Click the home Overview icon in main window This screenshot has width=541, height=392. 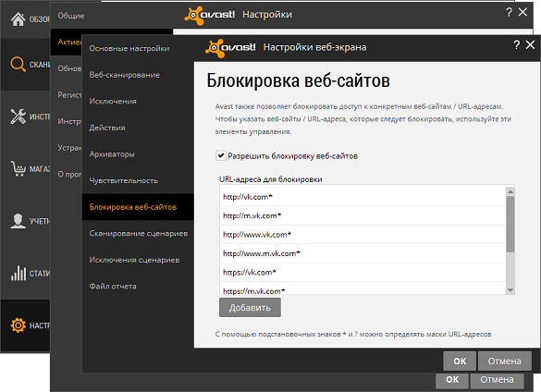click(18, 19)
